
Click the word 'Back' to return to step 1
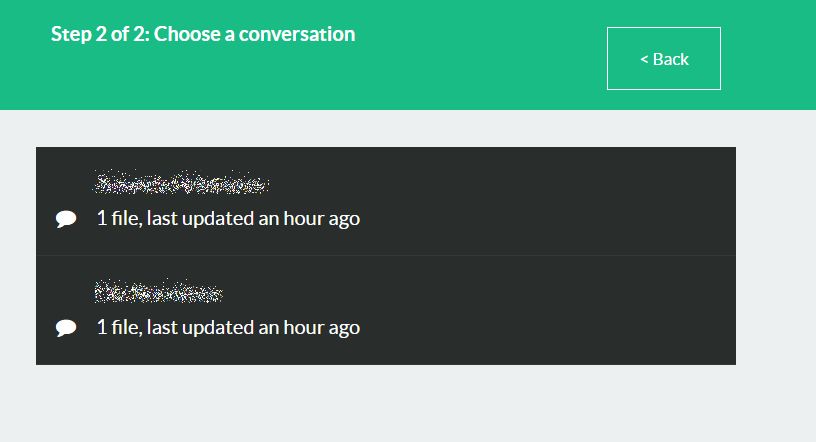pyautogui.click(x=670, y=59)
